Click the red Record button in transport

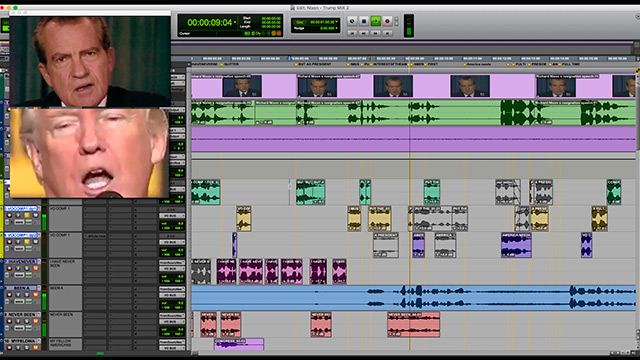coord(387,21)
